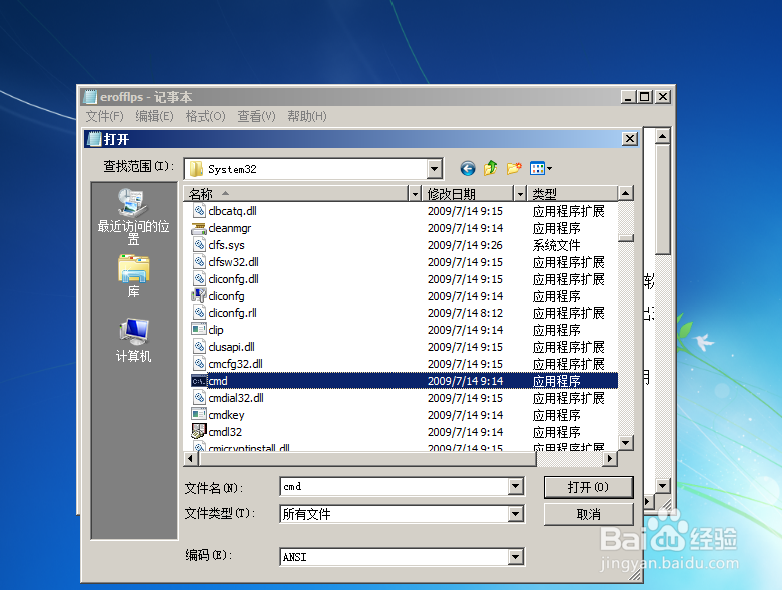
Task: Expand the encoding ANSI dropdown arrow
Action: tap(516, 557)
